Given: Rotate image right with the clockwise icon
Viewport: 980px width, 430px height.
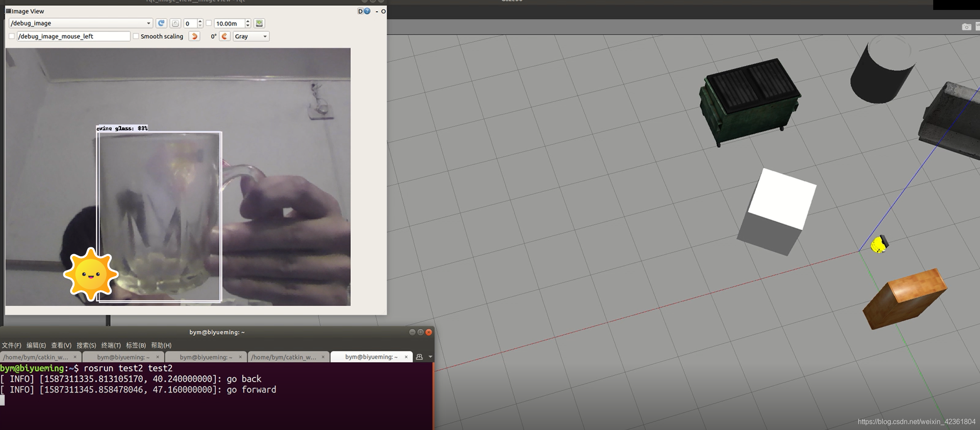Looking at the screenshot, I should (224, 36).
